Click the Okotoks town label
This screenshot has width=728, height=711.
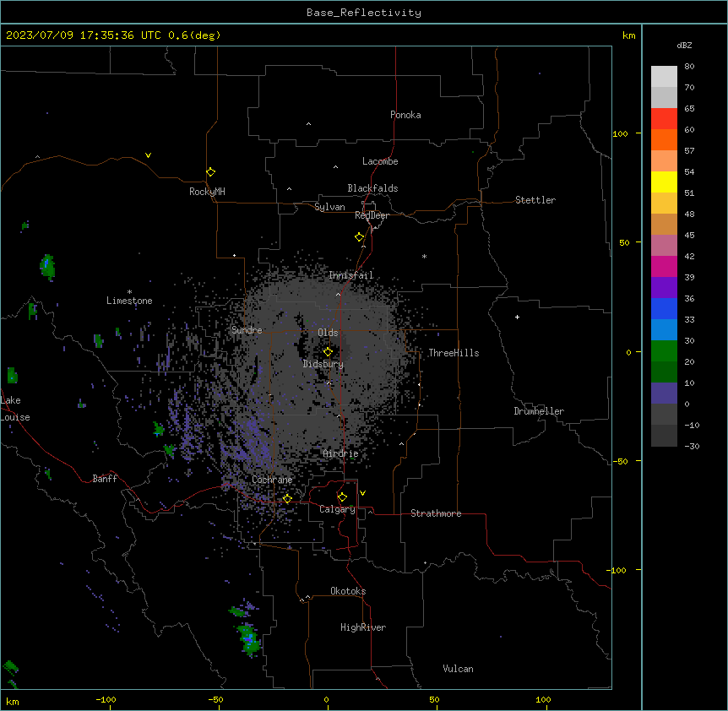click(x=348, y=591)
